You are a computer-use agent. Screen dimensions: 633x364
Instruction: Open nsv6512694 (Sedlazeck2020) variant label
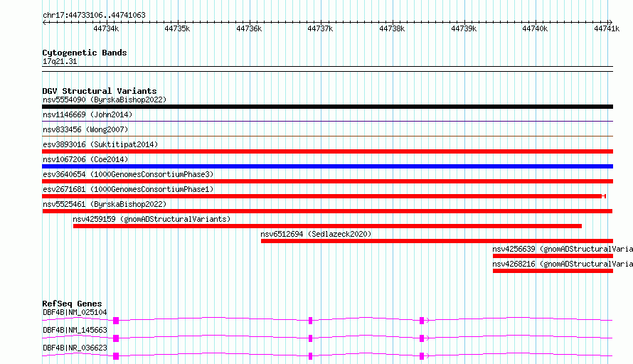pos(316,234)
